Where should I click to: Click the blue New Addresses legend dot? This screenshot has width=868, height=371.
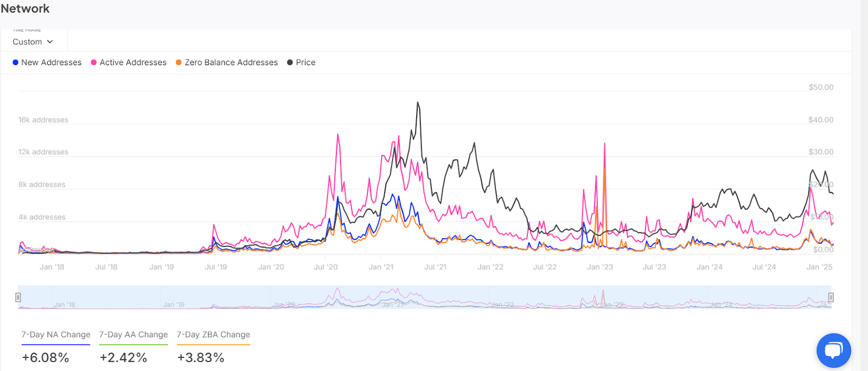15,62
